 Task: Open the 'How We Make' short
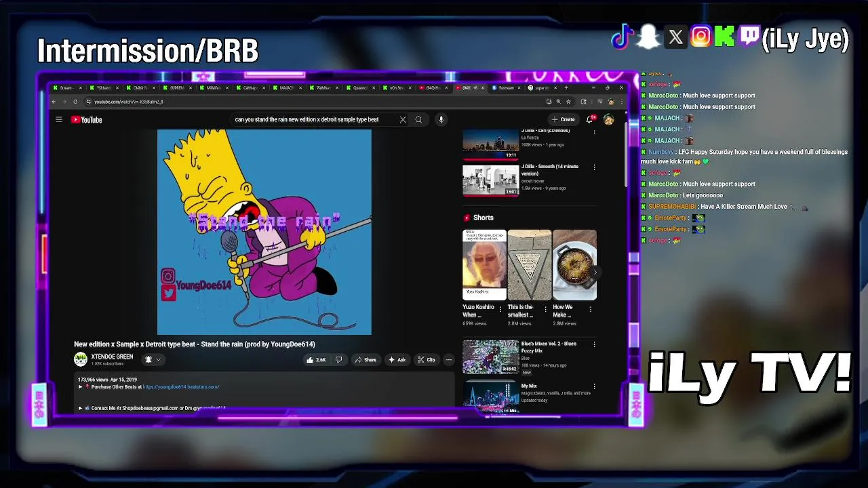[574, 265]
